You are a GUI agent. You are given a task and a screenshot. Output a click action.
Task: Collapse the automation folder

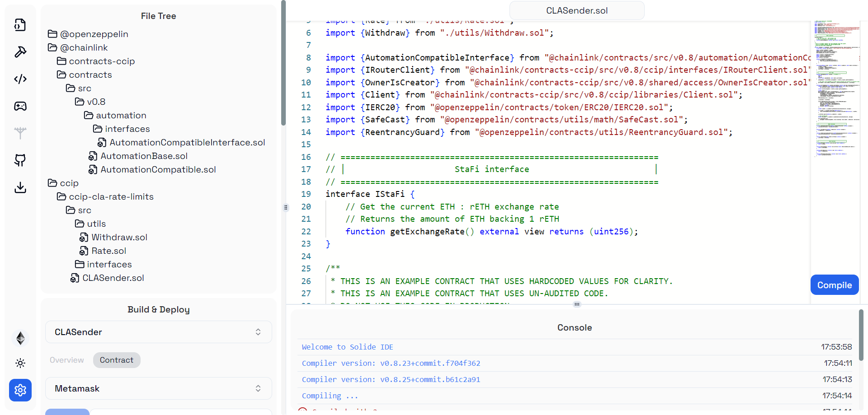(115, 115)
